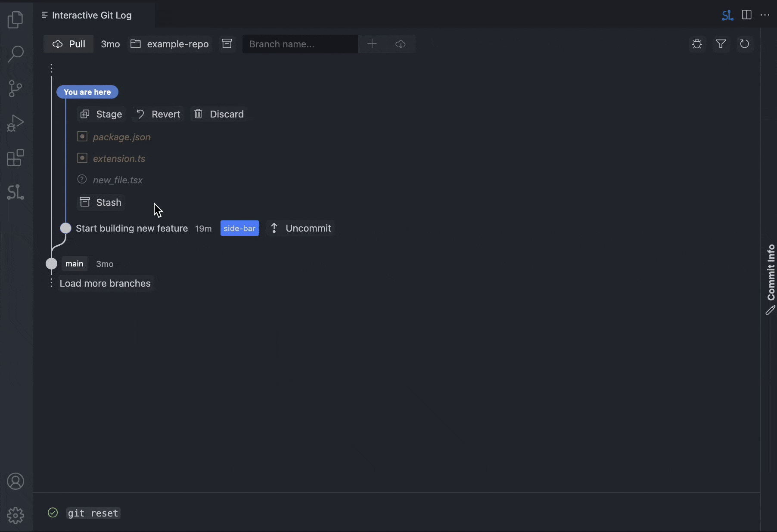Open Extensions from the activity bar
Viewport: 777px width, 532px height.
[x=16, y=158]
